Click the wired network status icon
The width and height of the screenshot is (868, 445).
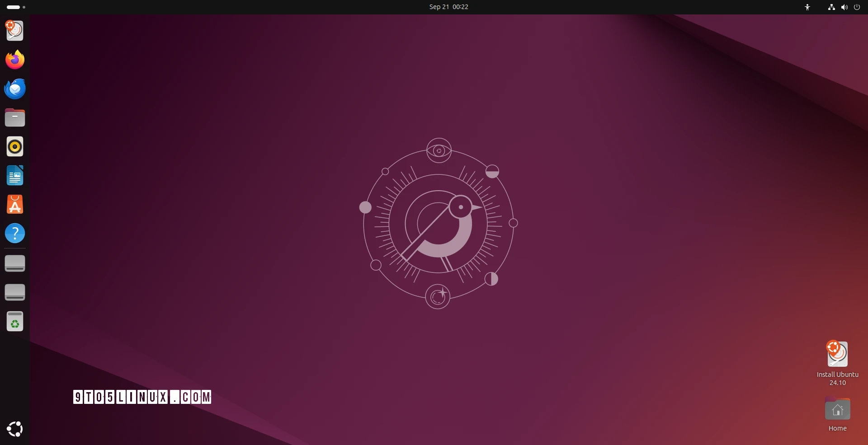(831, 7)
